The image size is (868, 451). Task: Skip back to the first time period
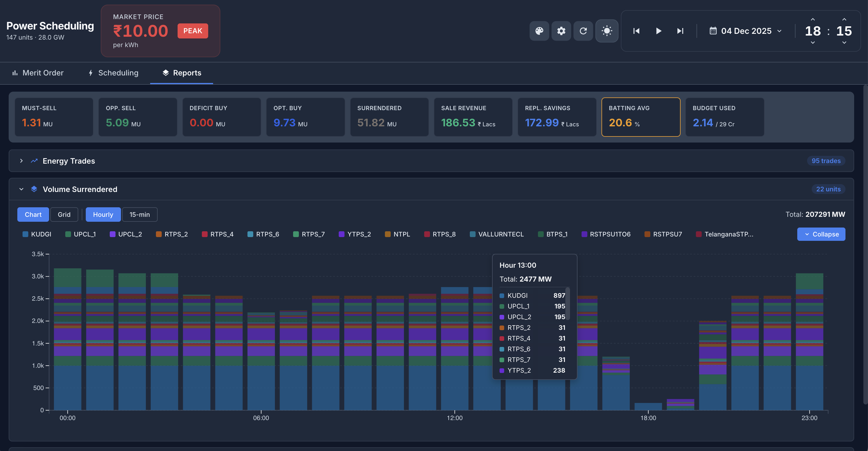coord(636,31)
